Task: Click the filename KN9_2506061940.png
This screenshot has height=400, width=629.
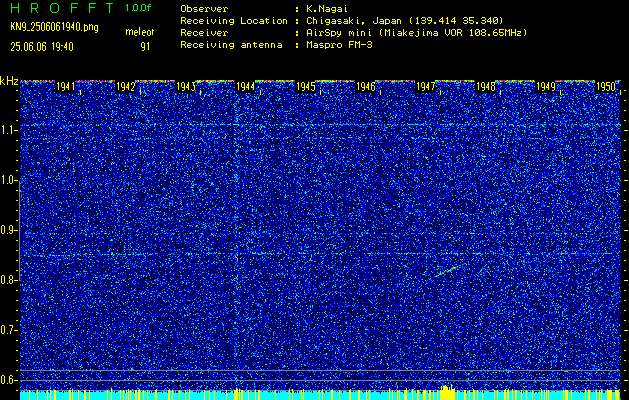Action: pyautogui.click(x=54, y=27)
